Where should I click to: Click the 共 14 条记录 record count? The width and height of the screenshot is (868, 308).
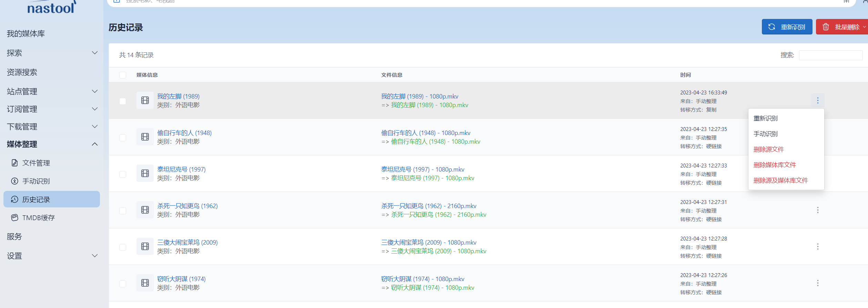[x=136, y=55]
